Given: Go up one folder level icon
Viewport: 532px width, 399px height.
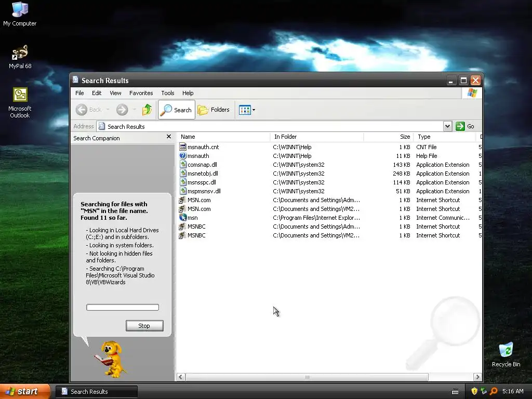Looking at the screenshot, I should click(x=147, y=110).
